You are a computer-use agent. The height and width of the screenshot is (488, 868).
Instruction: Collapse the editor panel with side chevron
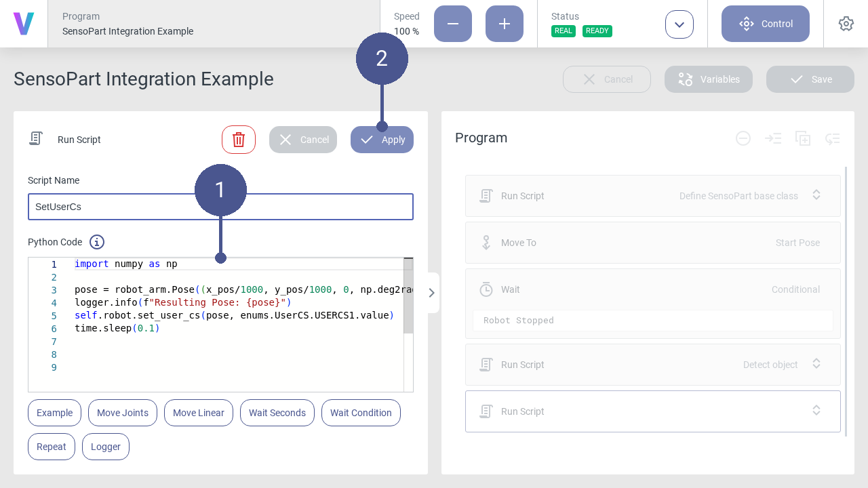tap(432, 293)
